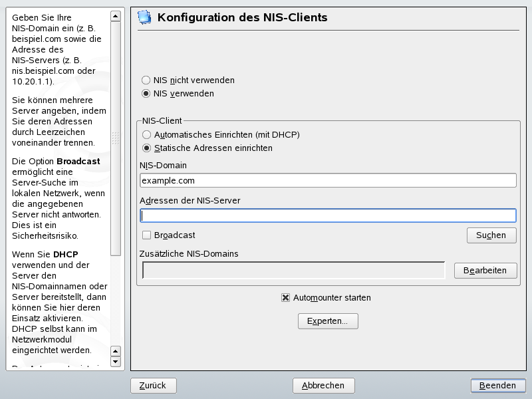This screenshot has width=532, height=399.
Task: Click the 'Zusätzliche NIS-Domains' field
Action: pyautogui.click(x=293, y=270)
